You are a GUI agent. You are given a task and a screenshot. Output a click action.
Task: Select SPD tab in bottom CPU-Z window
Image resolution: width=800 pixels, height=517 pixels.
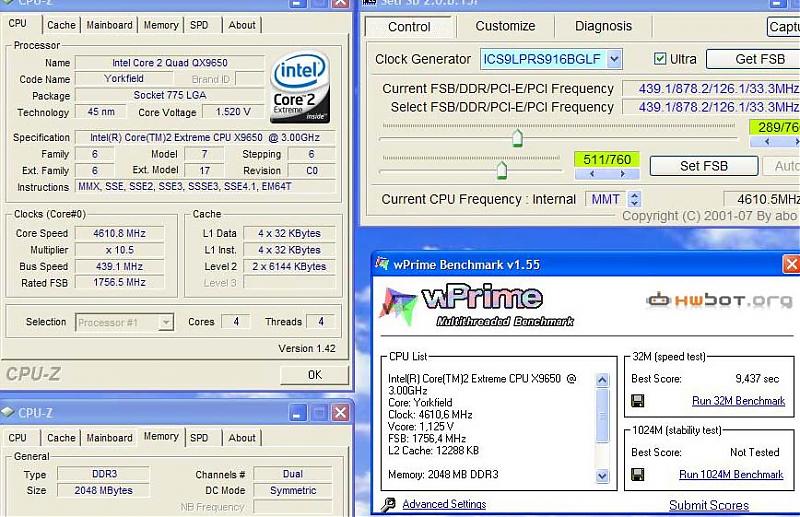(x=199, y=438)
